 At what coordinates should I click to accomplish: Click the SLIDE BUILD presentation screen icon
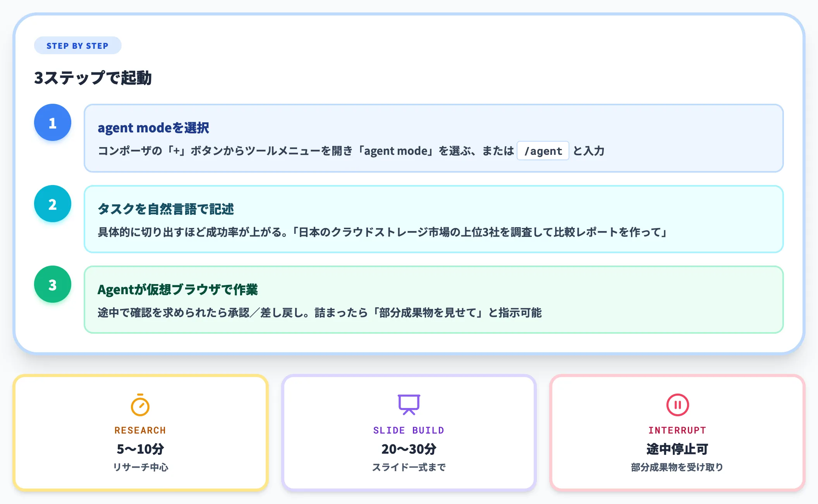[x=409, y=405]
